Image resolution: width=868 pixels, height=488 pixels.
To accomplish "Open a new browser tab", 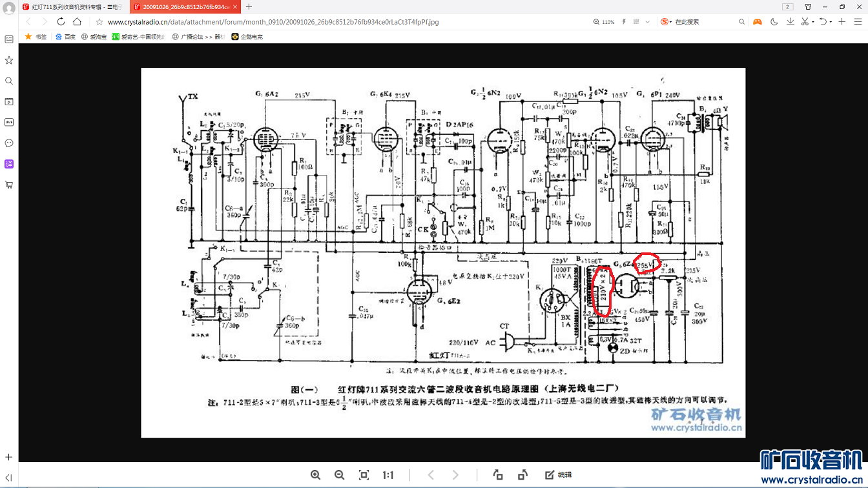I will 249,6.
